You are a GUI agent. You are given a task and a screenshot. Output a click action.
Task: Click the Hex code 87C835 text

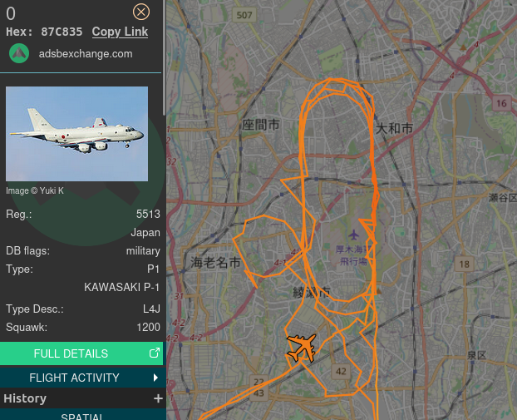[x=62, y=32]
